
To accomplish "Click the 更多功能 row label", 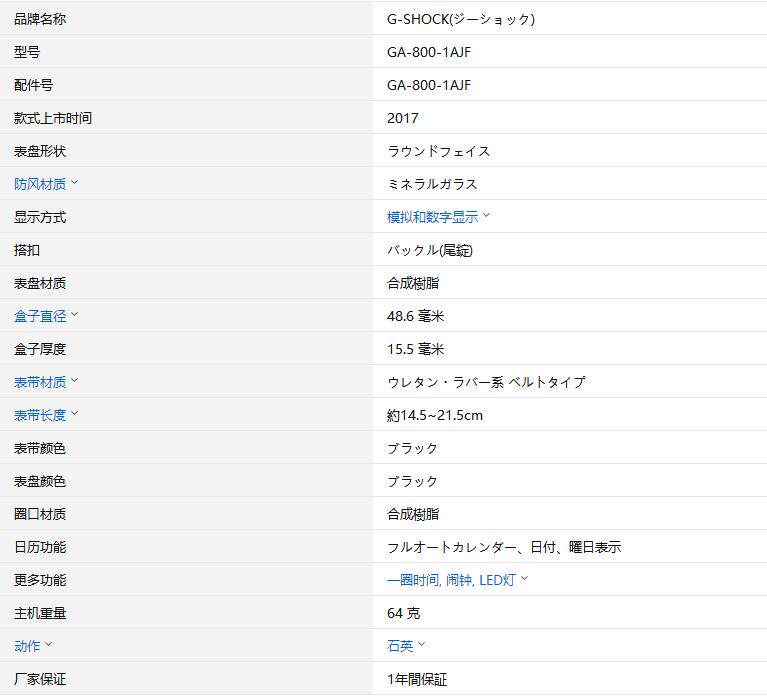I will (x=40, y=580).
